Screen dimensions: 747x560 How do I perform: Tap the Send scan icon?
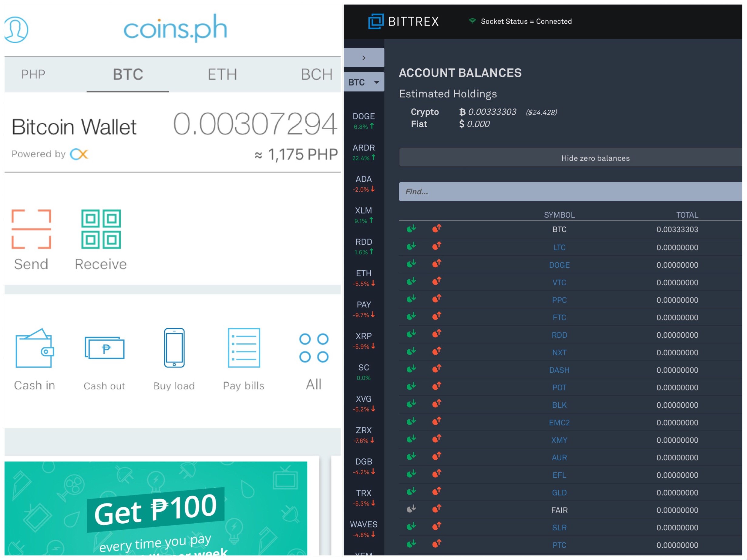point(32,229)
